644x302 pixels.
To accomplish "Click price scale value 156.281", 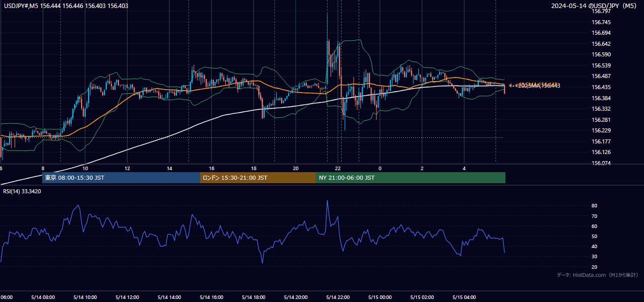I will click(600, 120).
